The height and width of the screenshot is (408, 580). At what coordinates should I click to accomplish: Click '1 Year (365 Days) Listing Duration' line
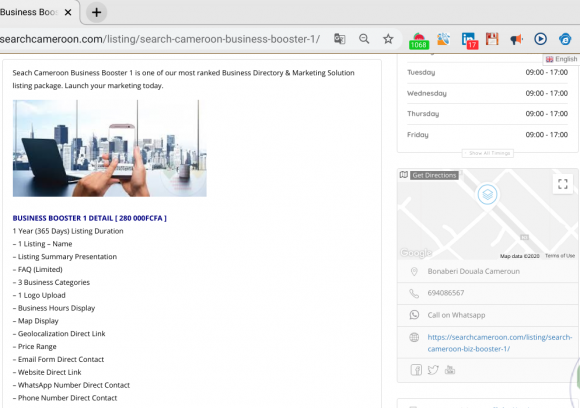(68, 231)
